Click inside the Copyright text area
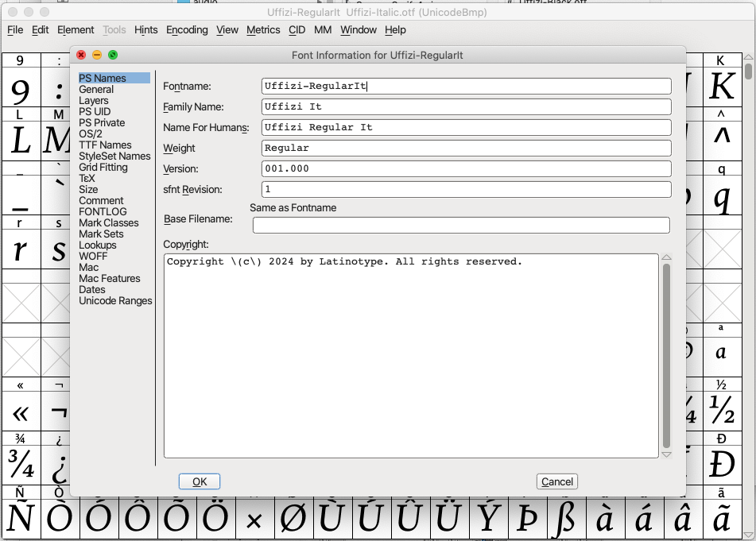This screenshot has width=756, height=541. [x=411, y=356]
